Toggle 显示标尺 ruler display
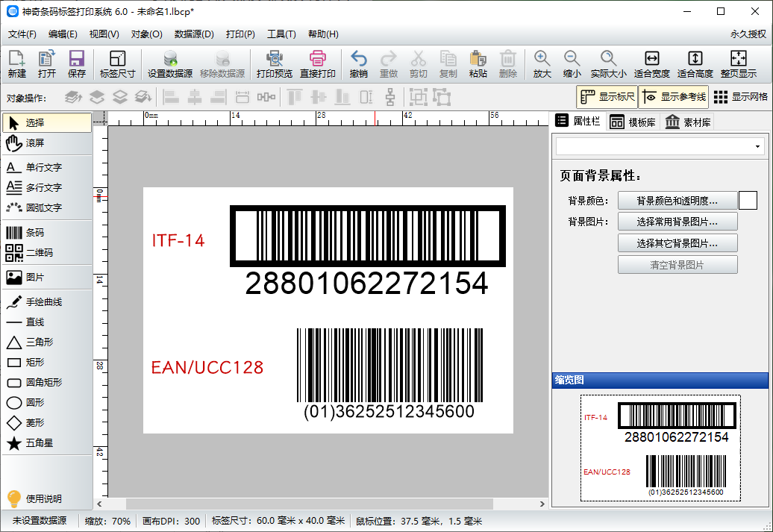Image resolution: width=773 pixels, height=532 pixels. click(x=607, y=97)
